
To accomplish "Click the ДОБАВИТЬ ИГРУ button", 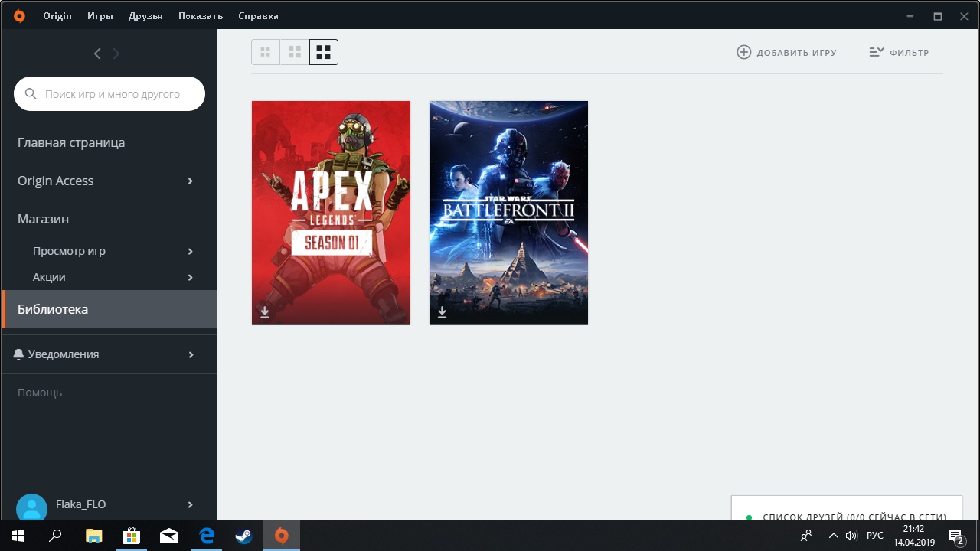I will tap(786, 52).
